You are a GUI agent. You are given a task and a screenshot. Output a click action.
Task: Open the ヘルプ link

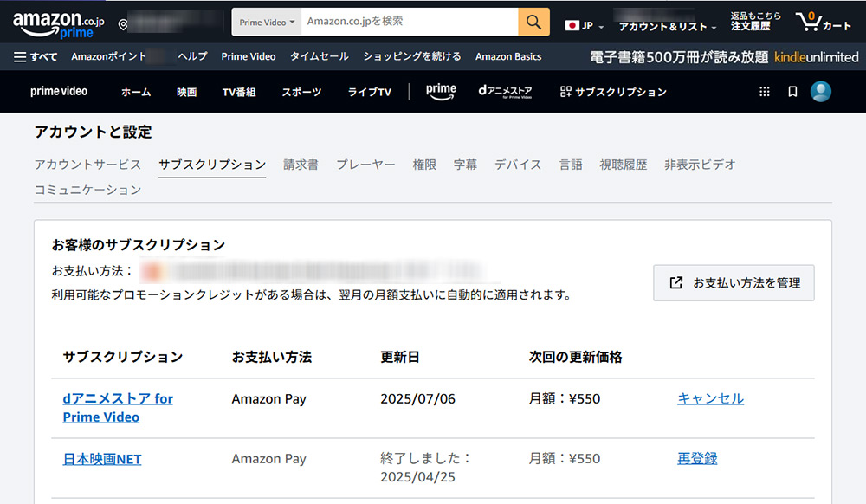click(193, 56)
